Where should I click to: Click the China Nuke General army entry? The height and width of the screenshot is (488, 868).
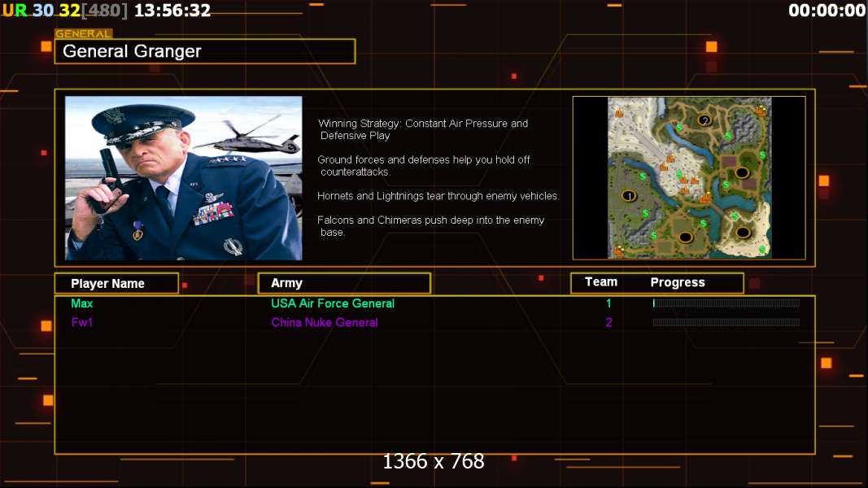pyautogui.click(x=325, y=322)
